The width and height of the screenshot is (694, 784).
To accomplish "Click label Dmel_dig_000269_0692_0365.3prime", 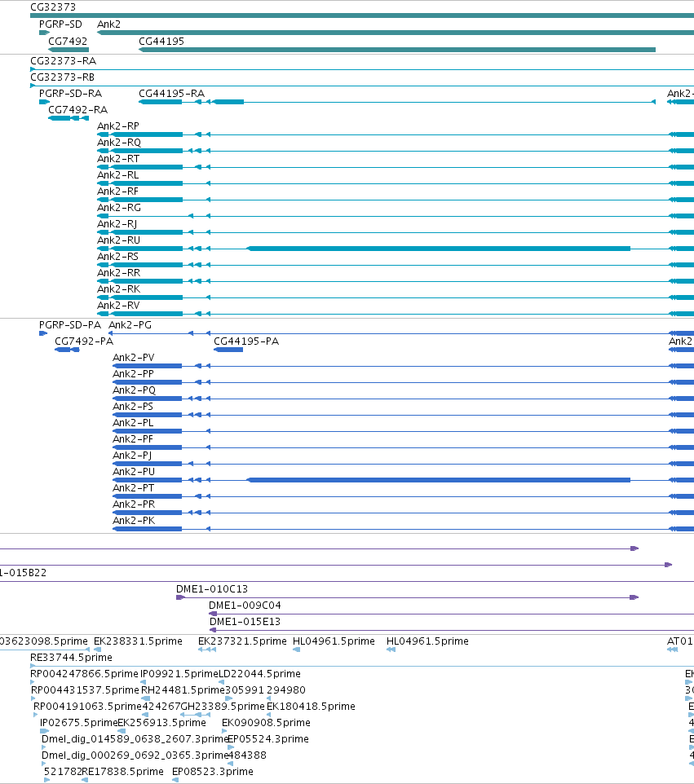I will [x=135, y=755].
